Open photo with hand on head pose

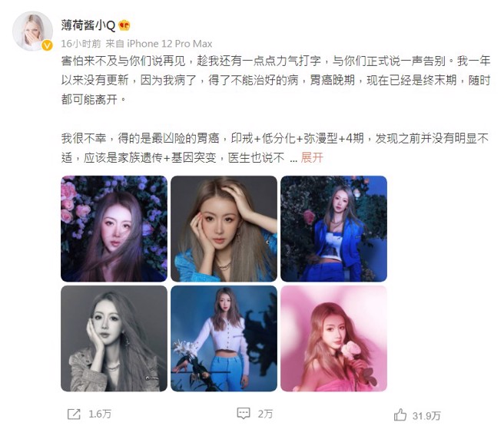(x=224, y=229)
